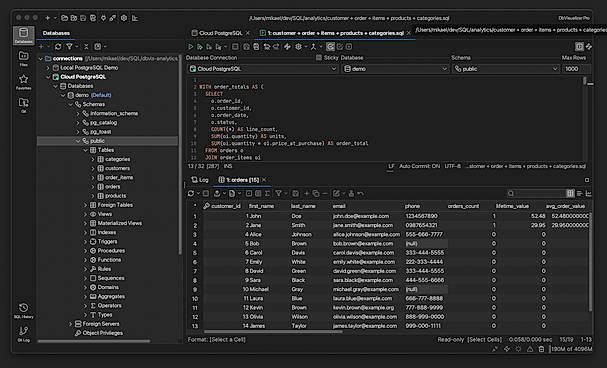Expand the categories table node
The image size is (607, 368).
coord(93,159)
